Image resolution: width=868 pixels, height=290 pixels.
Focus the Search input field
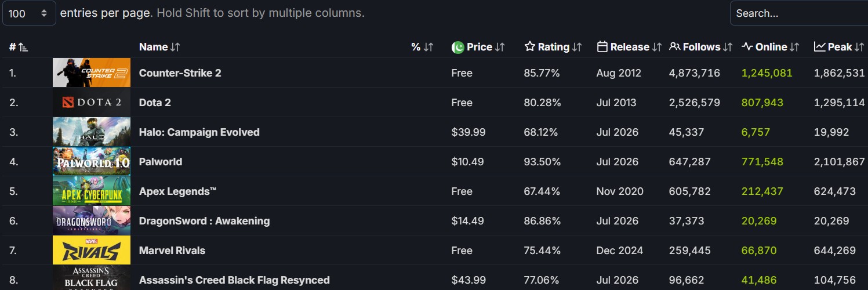tap(799, 13)
